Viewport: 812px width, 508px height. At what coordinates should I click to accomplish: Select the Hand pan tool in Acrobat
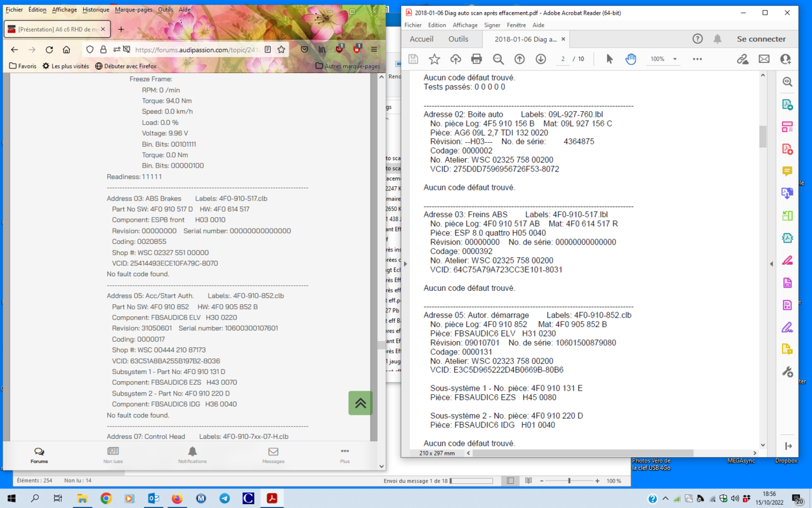(631, 59)
